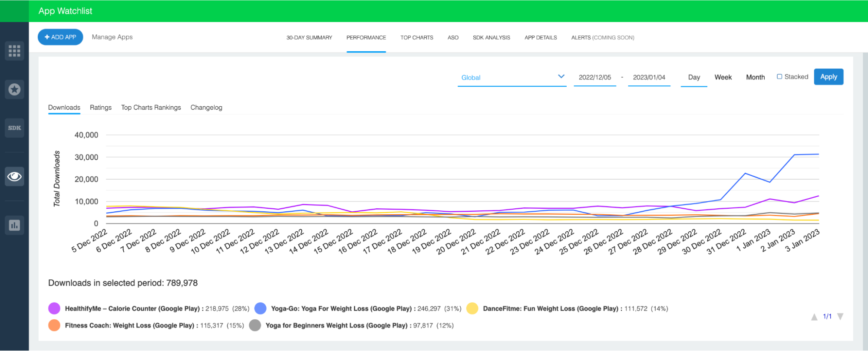Viewport: 868px width, 351px height.
Task: Click the 40,000 y-axis label
Action: (86, 135)
